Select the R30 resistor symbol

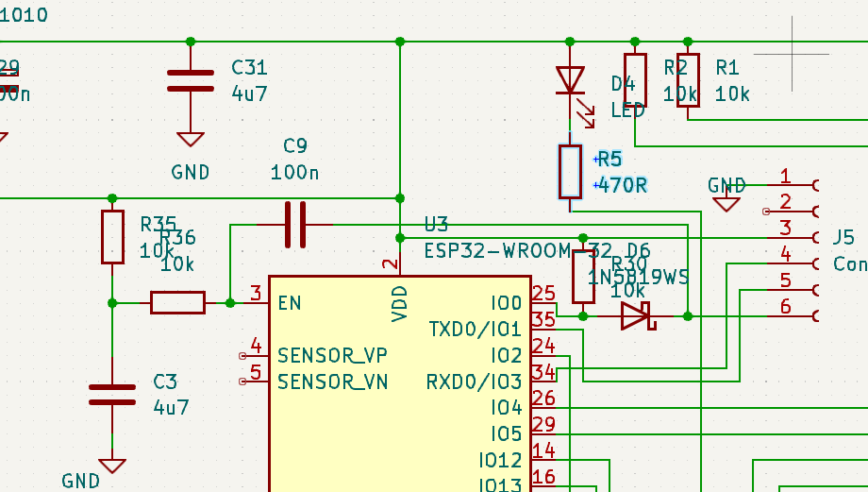tap(583, 277)
